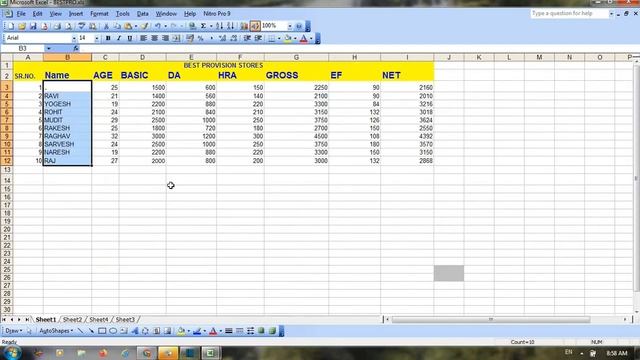Viewport: 640px width, 360px height.
Task: Click the Insert Function fx button
Action: pyautogui.click(x=76, y=49)
